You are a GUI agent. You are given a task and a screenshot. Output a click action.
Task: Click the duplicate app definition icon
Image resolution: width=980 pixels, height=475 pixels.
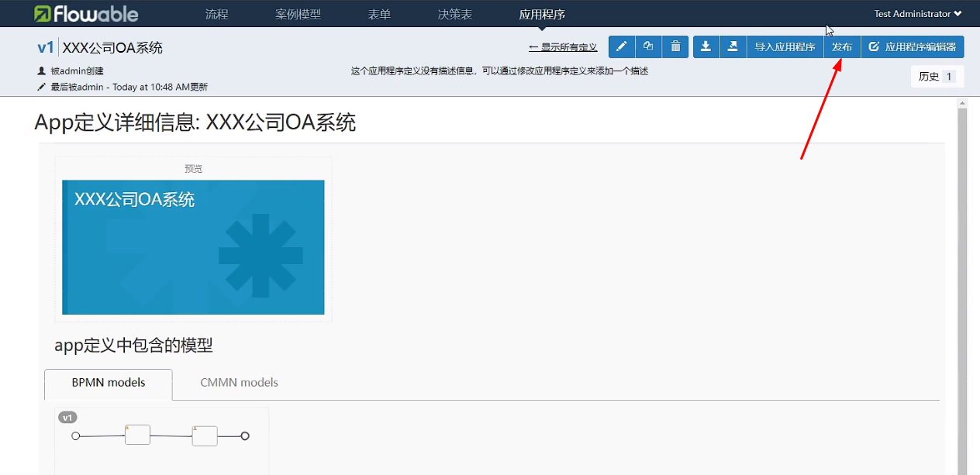[x=648, y=46]
